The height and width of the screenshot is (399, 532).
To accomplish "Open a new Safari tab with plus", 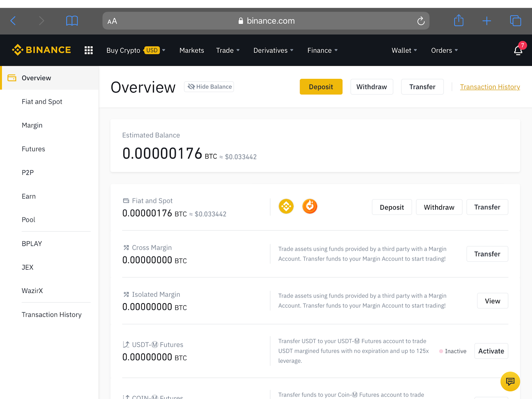I will tap(487, 21).
